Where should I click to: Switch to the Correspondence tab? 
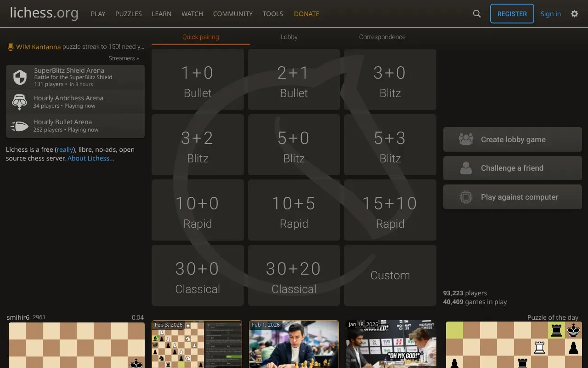point(382,37)
